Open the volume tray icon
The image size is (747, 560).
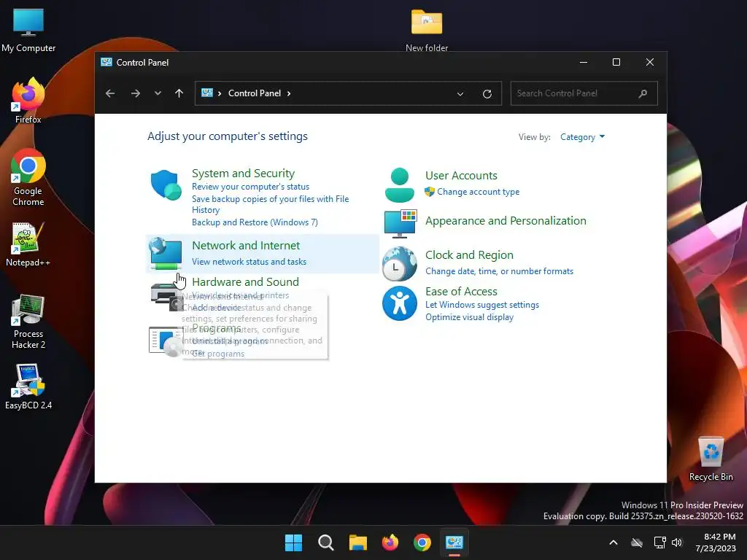click(677, 542)
